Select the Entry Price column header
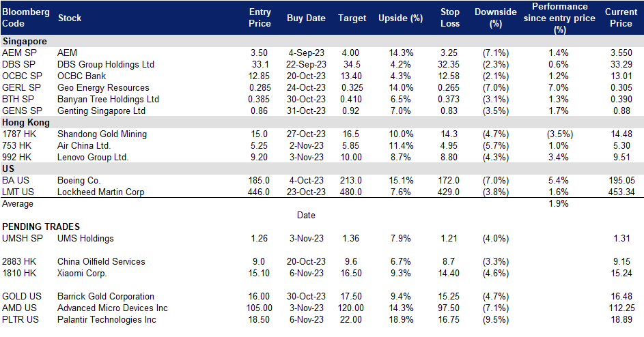This screenshot has width=644, height=337. point(260,18)
